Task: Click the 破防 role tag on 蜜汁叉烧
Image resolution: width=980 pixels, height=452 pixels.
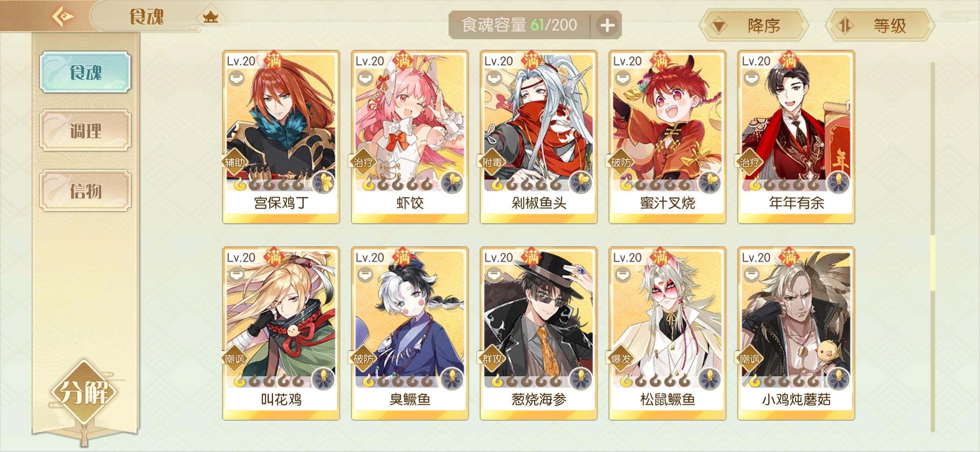Action: [x=620, y=162]
